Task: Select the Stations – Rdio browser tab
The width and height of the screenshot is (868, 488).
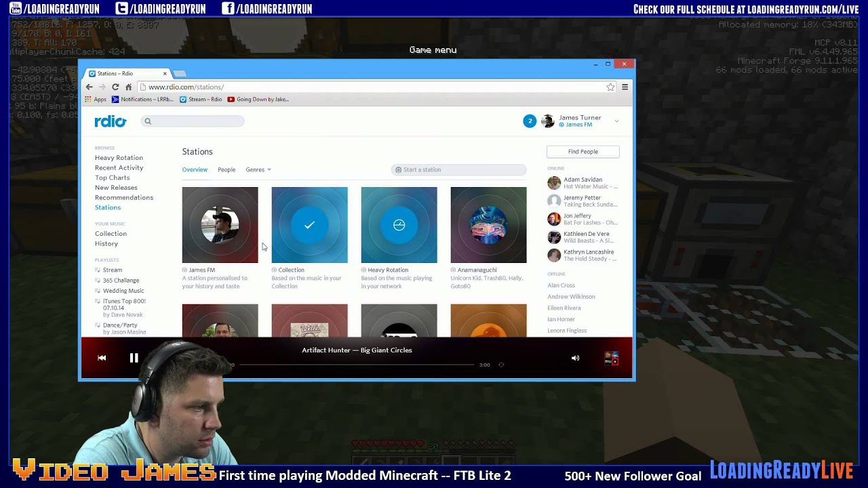Action: [x=127, y=73]
